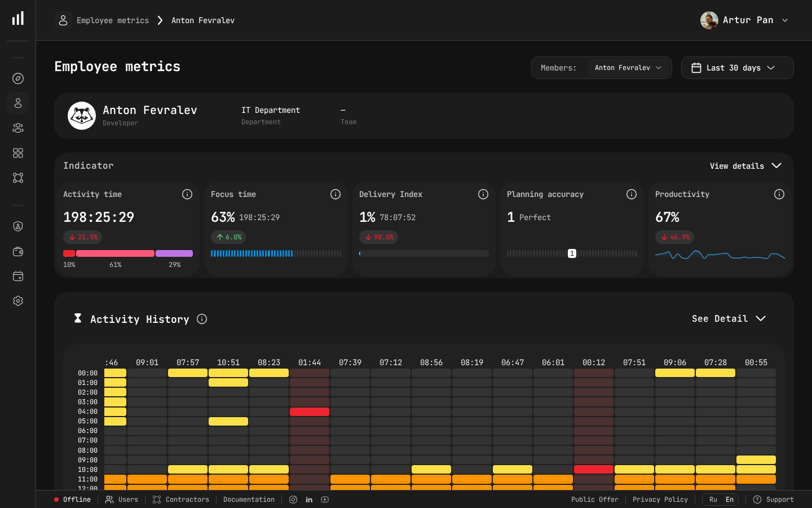Select the wallet icon in the sidebar

click(x=17, y=251)
